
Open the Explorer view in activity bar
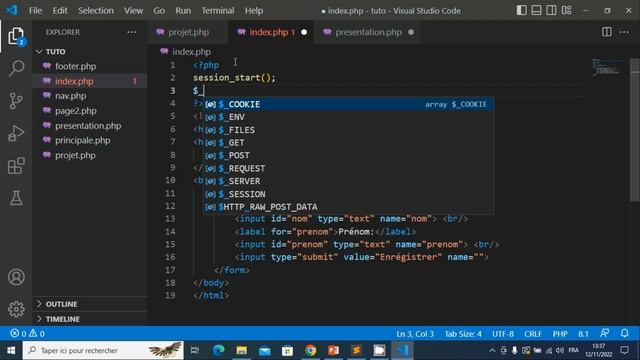16,36
